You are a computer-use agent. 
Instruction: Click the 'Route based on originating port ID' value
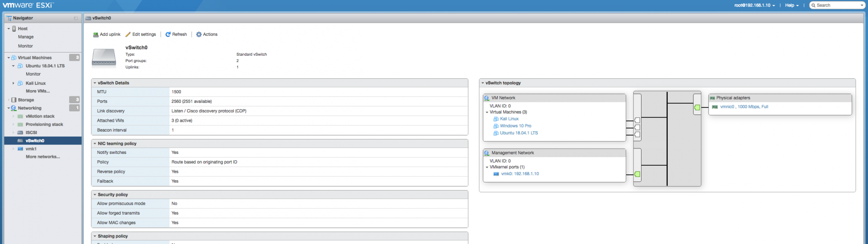[x=204, y=162]
